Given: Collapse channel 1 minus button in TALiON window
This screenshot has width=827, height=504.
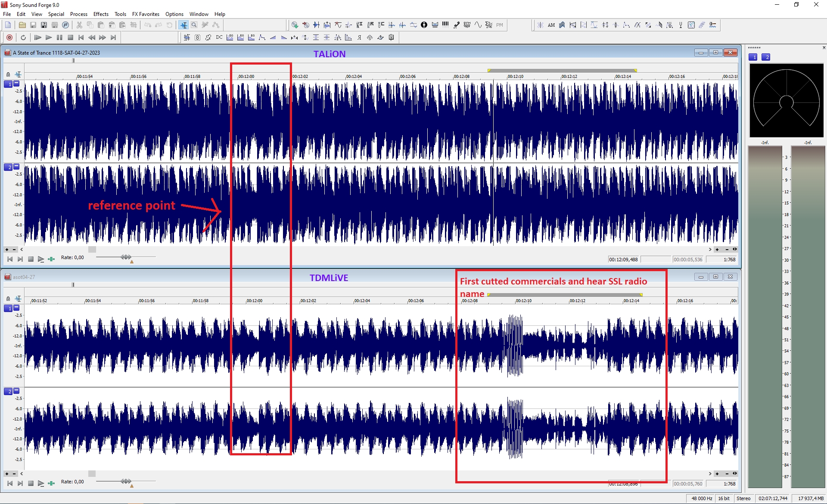Looking at the screenshot, I should pos(16,83).
